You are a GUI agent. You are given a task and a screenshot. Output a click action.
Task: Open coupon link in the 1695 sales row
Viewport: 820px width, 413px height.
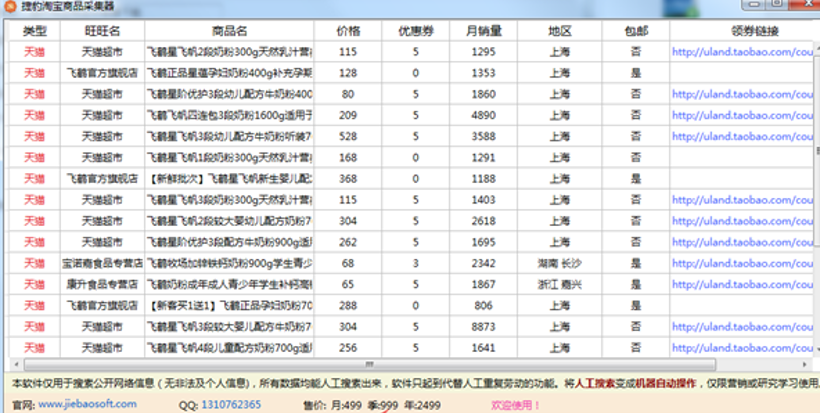coord(743,242)
